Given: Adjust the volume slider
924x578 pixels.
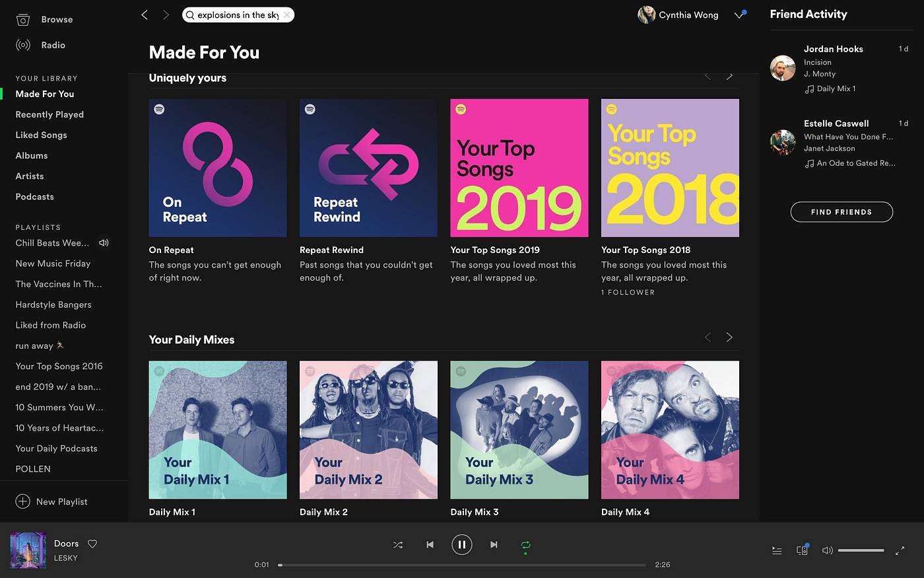Looking at the screenshot, I should tap(861, 550).
